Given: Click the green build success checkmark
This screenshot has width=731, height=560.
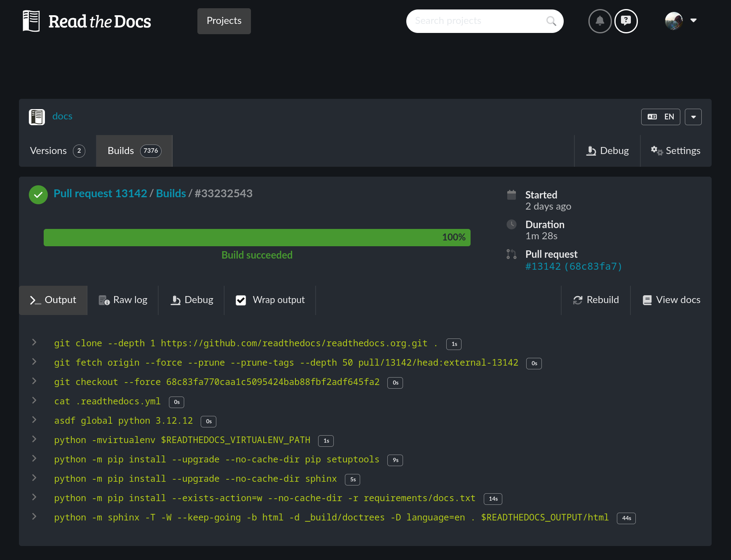Looking at the screenshot, I should pyautogui.click(x=38, y=195).
